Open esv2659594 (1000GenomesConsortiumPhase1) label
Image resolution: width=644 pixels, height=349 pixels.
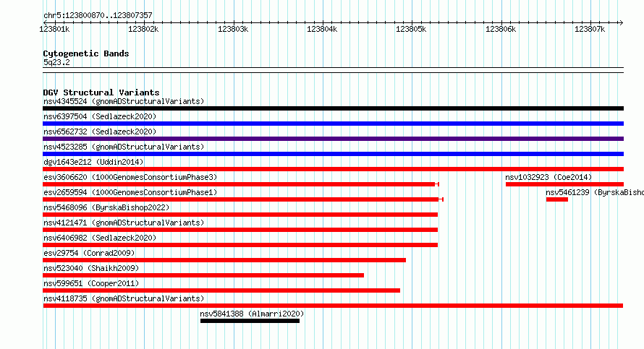[x=130, y=192]
